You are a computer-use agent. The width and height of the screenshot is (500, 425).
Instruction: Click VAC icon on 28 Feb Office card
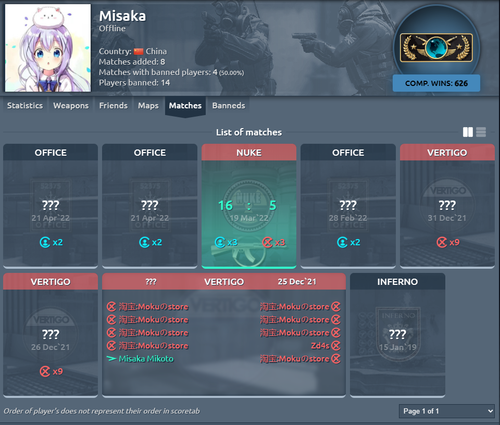click(342, 242)
